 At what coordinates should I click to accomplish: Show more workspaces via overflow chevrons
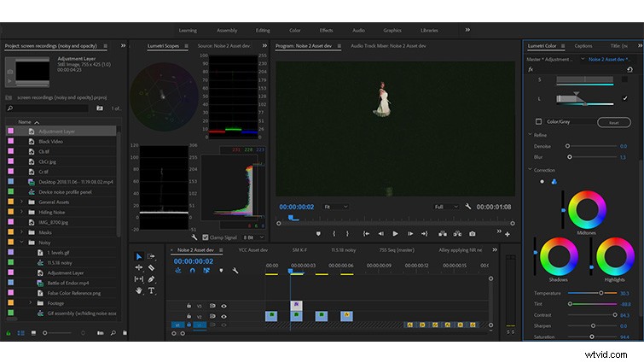click(x=467, y=30)
